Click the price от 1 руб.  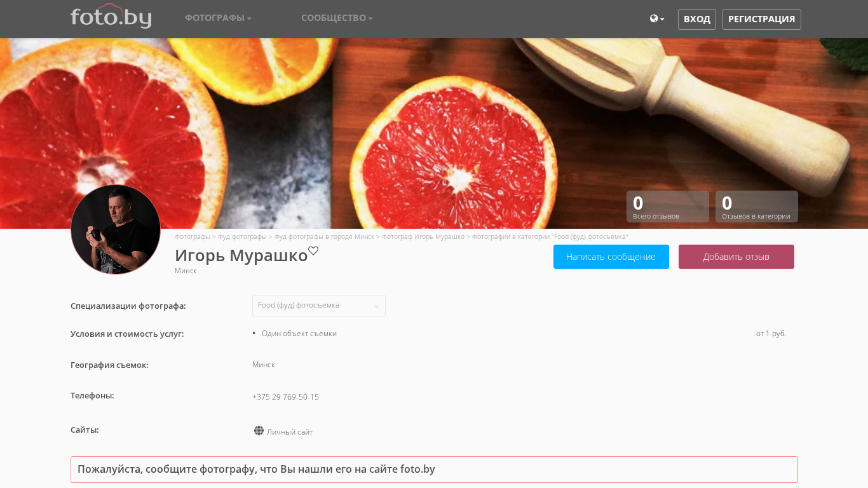tap(771, 334)
